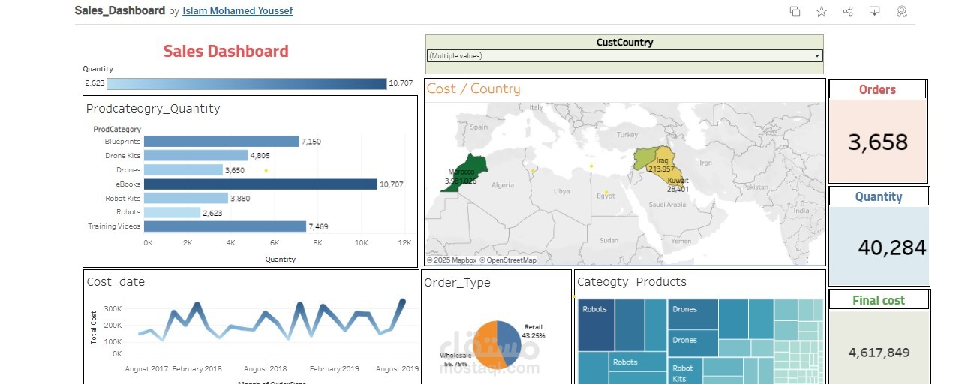Open author link Islam Mohamed Youssef
This screenshot has height=384, width=980.
point(237,11)
